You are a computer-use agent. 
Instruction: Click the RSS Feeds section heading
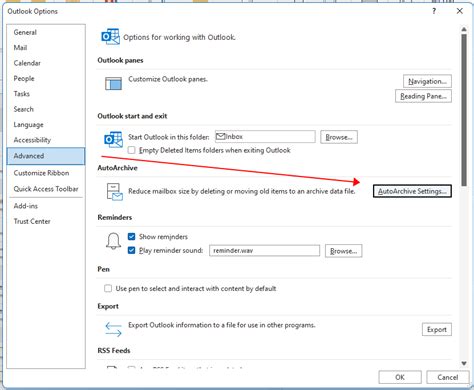pos(114,351)
